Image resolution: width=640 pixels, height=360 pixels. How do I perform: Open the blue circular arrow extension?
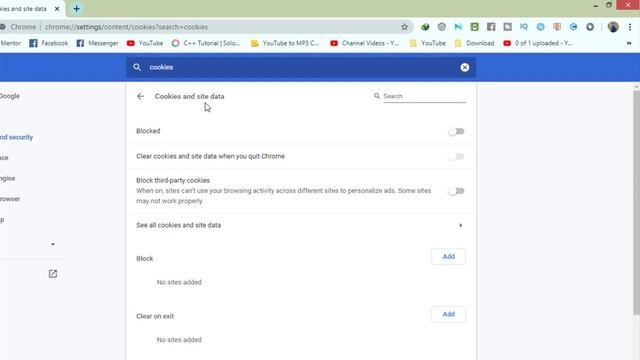[x=573, y=27]
